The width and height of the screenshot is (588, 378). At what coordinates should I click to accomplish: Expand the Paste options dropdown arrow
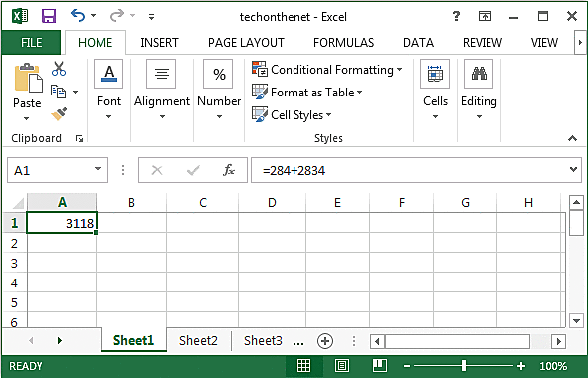click(26, 119)
